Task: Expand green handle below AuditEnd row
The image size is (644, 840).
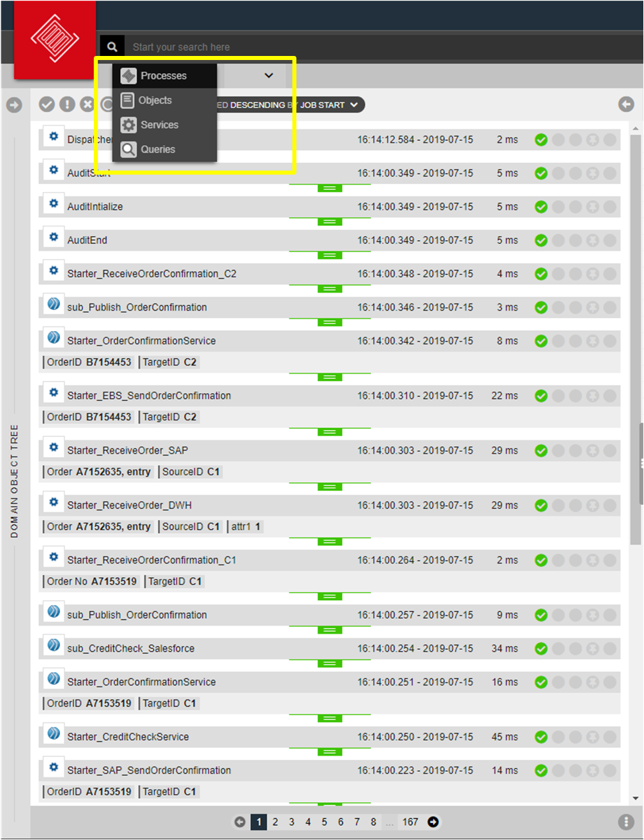Action: click(330, 256)
